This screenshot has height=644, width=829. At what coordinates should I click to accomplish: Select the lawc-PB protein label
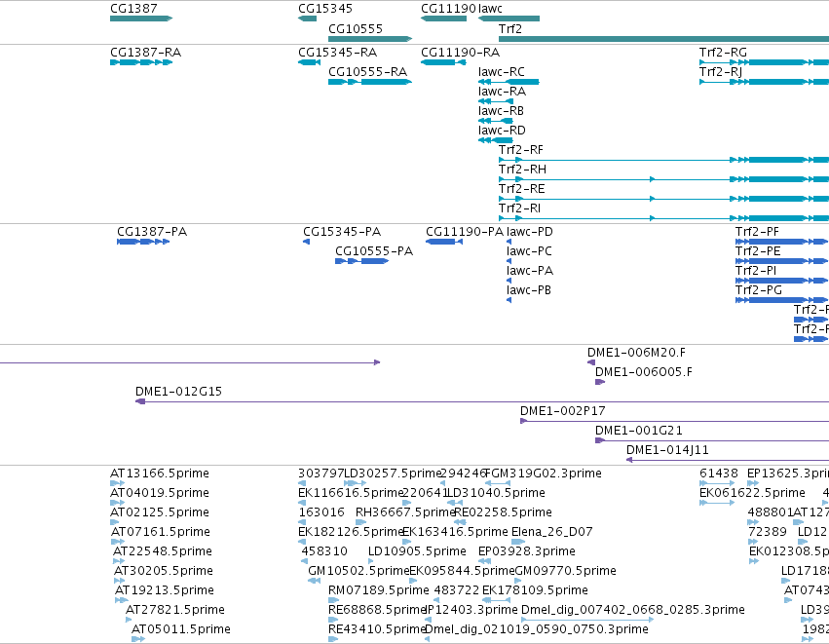pos(529,290)
